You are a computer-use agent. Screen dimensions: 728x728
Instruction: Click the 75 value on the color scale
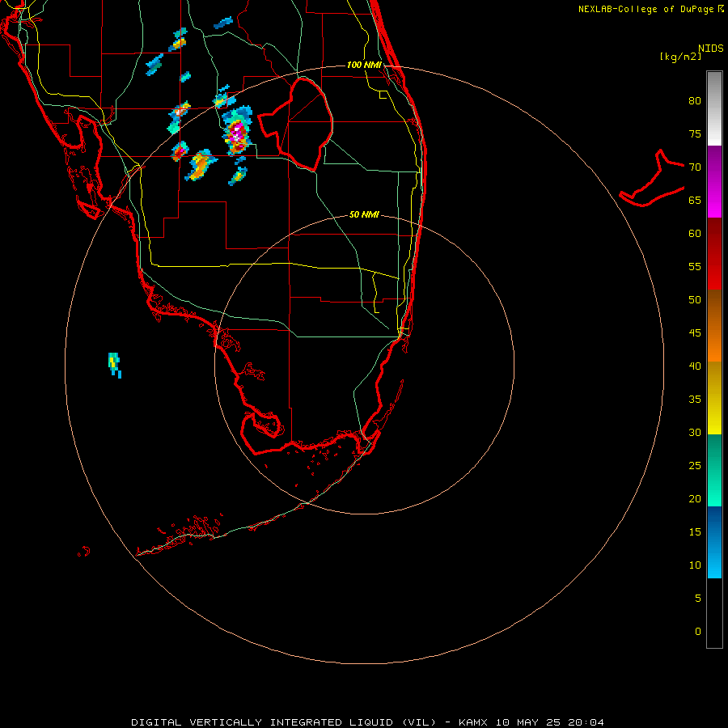[695, 133]
